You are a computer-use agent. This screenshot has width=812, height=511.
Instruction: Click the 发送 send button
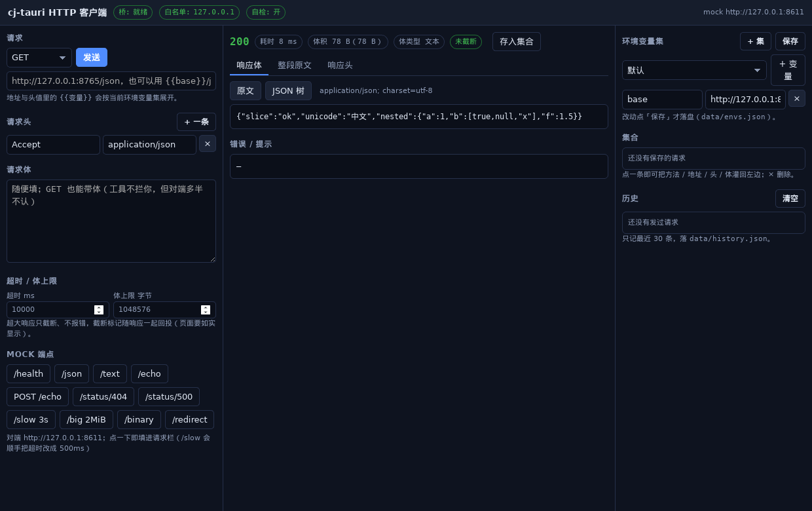[x=92, y=58]
